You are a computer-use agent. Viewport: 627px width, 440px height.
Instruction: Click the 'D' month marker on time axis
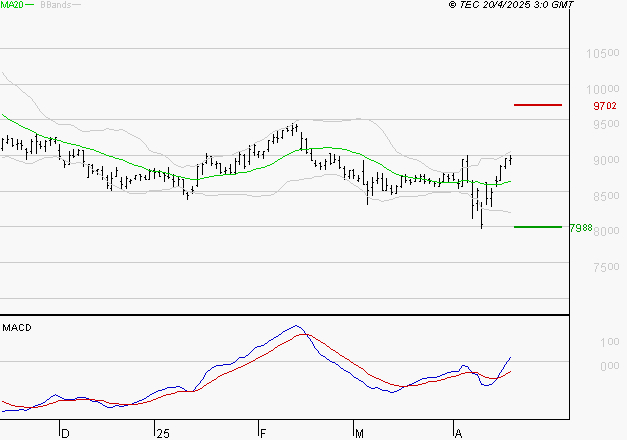(65, 433)
